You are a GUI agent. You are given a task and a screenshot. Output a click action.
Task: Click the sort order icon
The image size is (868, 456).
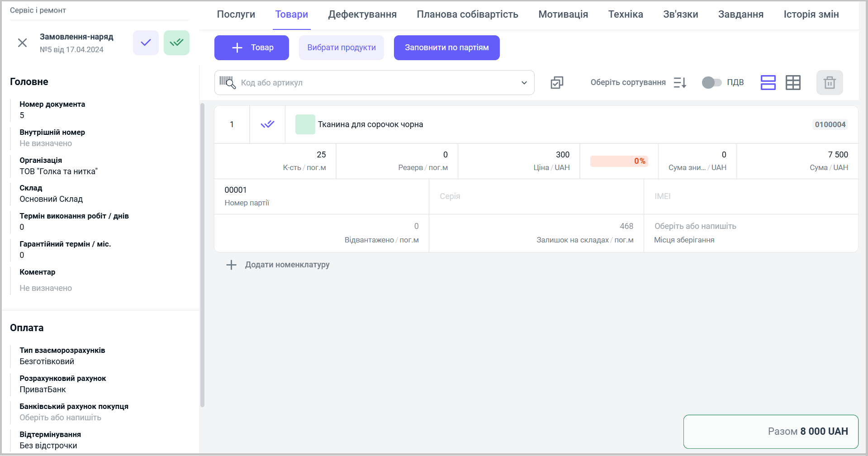pos(680,83)
